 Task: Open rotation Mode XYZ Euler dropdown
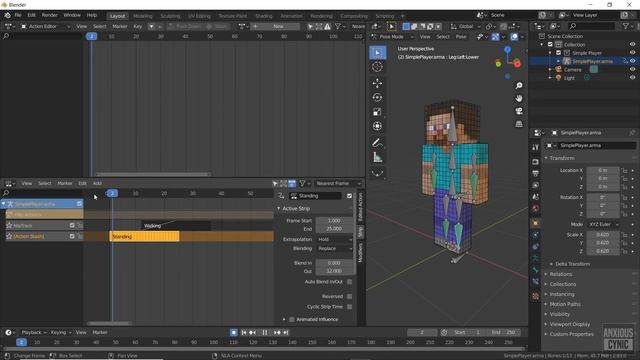[x=603, y=224]
